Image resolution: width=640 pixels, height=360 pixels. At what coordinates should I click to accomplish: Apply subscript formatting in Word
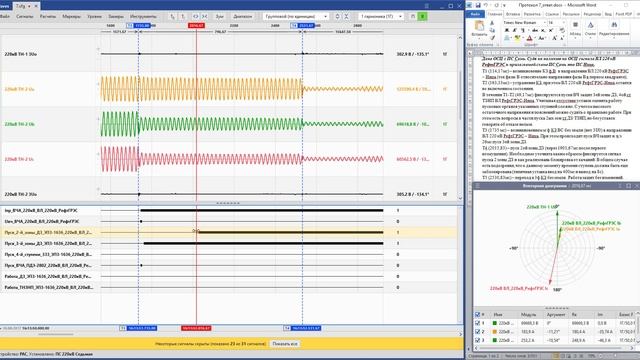tap(543, 30)
